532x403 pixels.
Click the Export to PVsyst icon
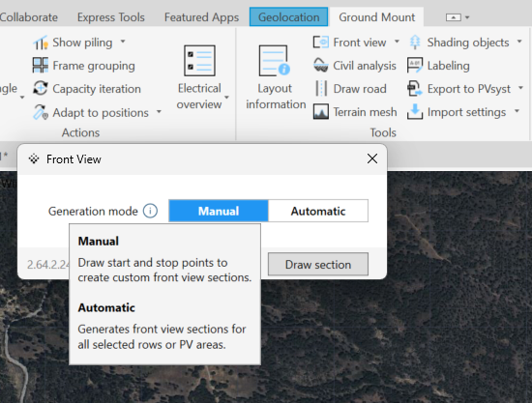pos(415,89)
